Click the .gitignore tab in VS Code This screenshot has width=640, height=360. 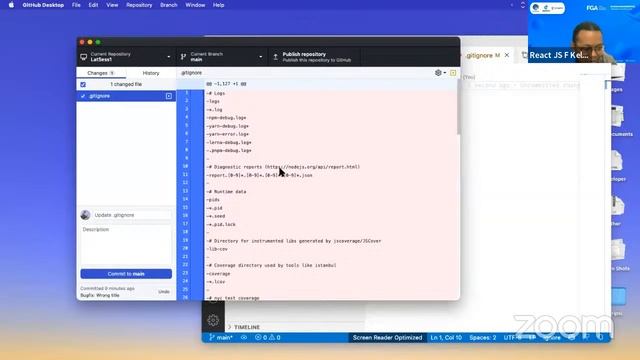click(x=483, y=55)
